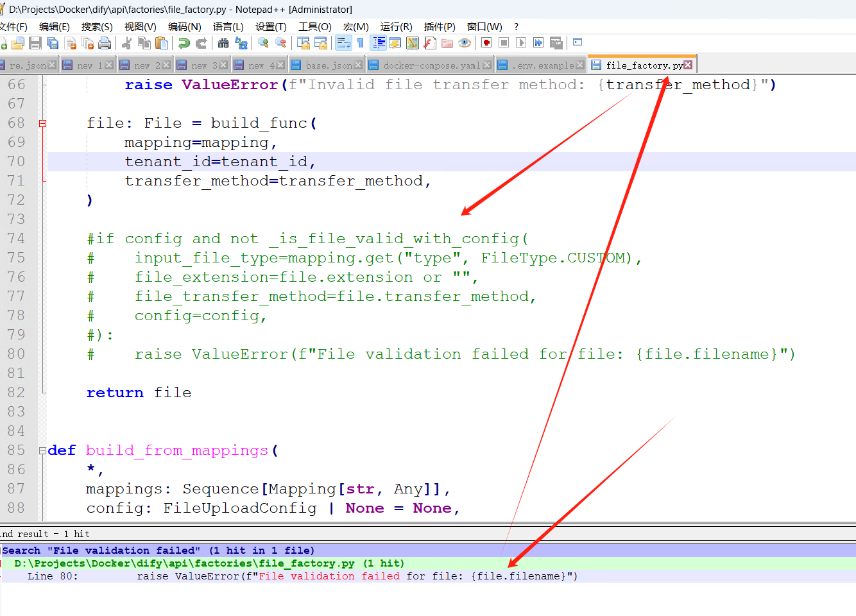Toggle synchronize horizontal scrolling
The height and width of the screenshot is (616, 856).
pos(321,43)
